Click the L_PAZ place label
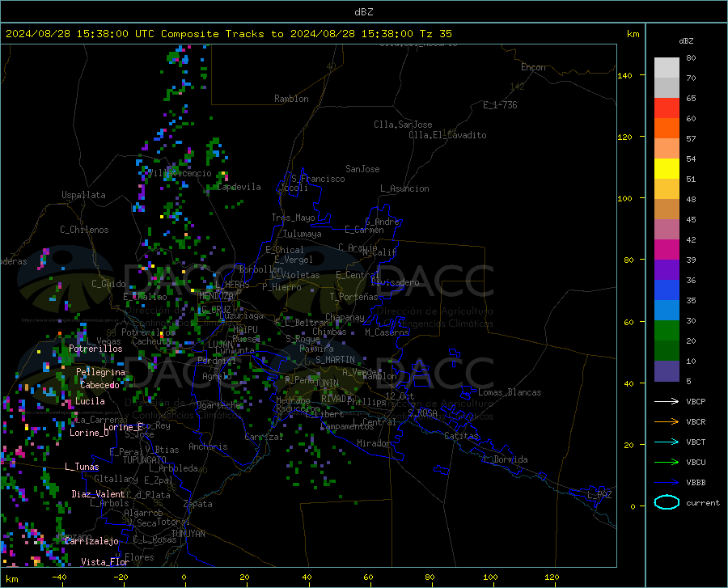Viewport: 728px width, 588px height. pyautogui.click(x=600, y=495)
